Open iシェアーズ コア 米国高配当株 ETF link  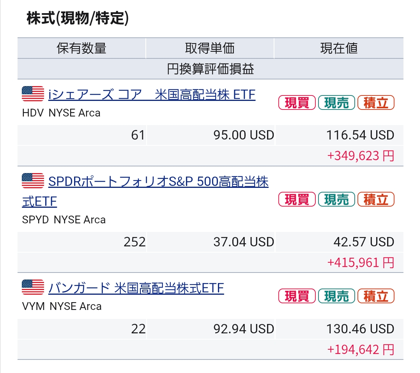152,95
